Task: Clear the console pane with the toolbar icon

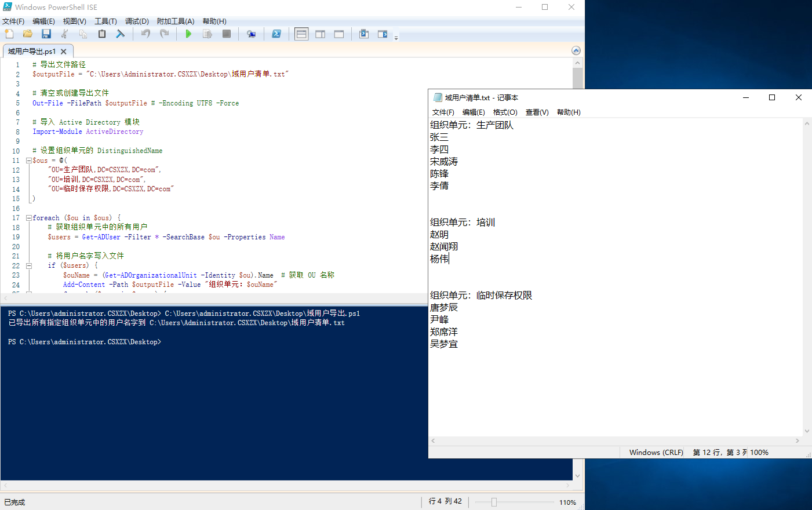Action: coord(121,34)
